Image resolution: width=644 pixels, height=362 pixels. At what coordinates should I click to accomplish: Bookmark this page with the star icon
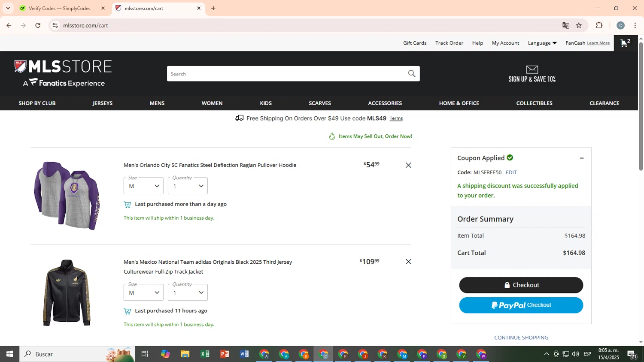[579, 25]
